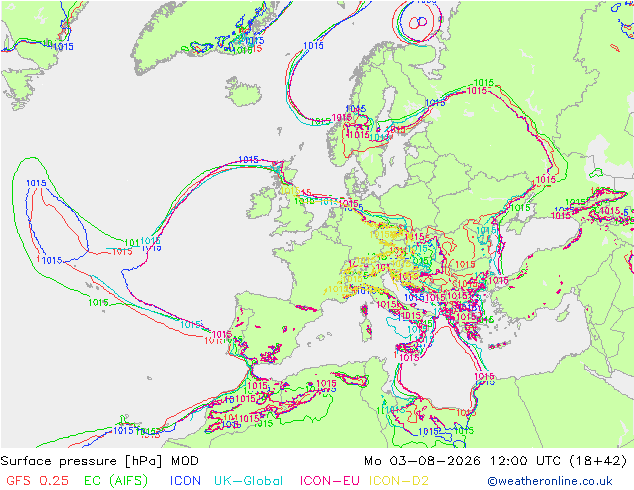634x490 pixels.
Task: Click the EC (AIFS) legend label
Action: [x=116, y=481]
